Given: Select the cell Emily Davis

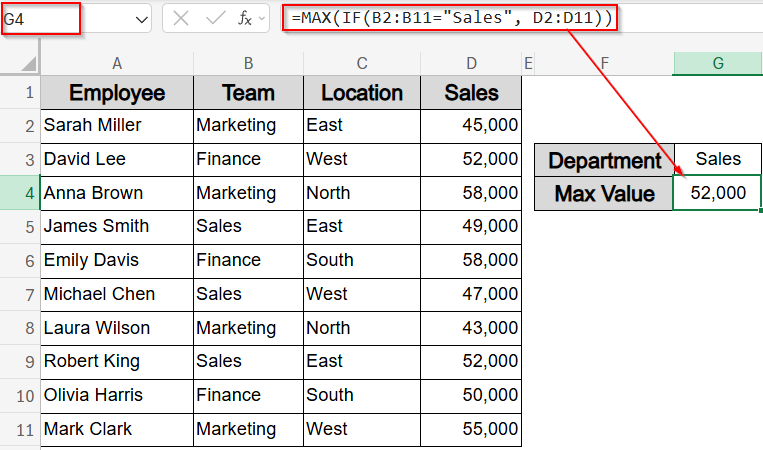Looking at the screenshot, I should pyautogui.click(x=117, y=261).
